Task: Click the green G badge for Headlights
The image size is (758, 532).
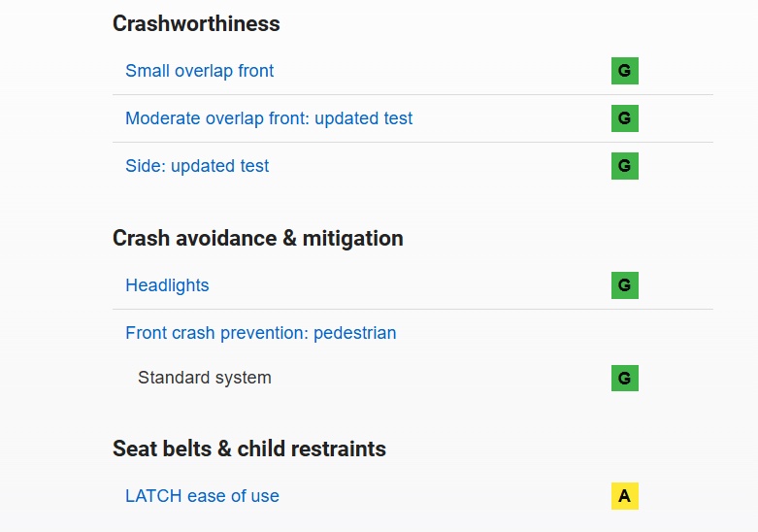Action: pos(625,285)
